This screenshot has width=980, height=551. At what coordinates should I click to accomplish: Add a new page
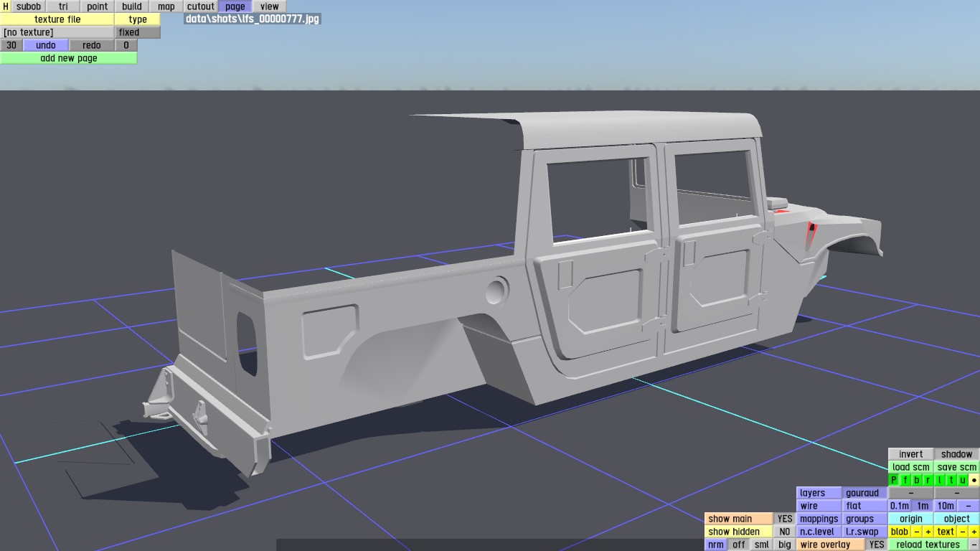click(x=69, y=58)
